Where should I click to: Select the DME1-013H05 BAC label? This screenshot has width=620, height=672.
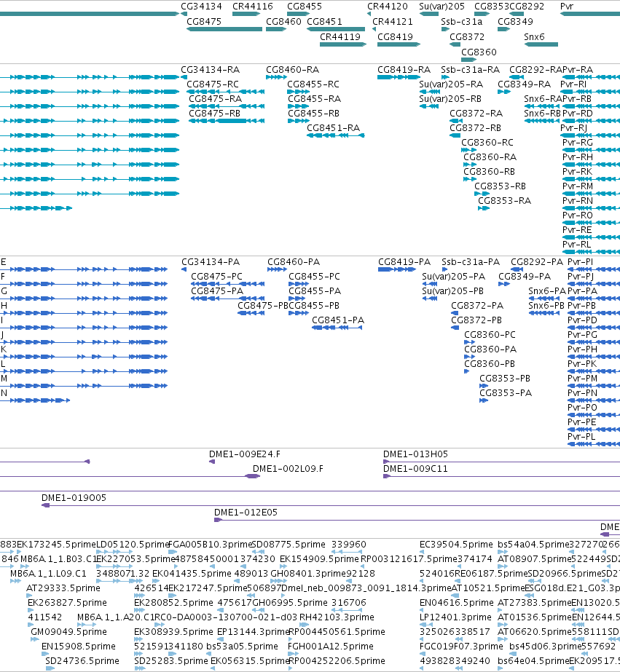[415, 454]
